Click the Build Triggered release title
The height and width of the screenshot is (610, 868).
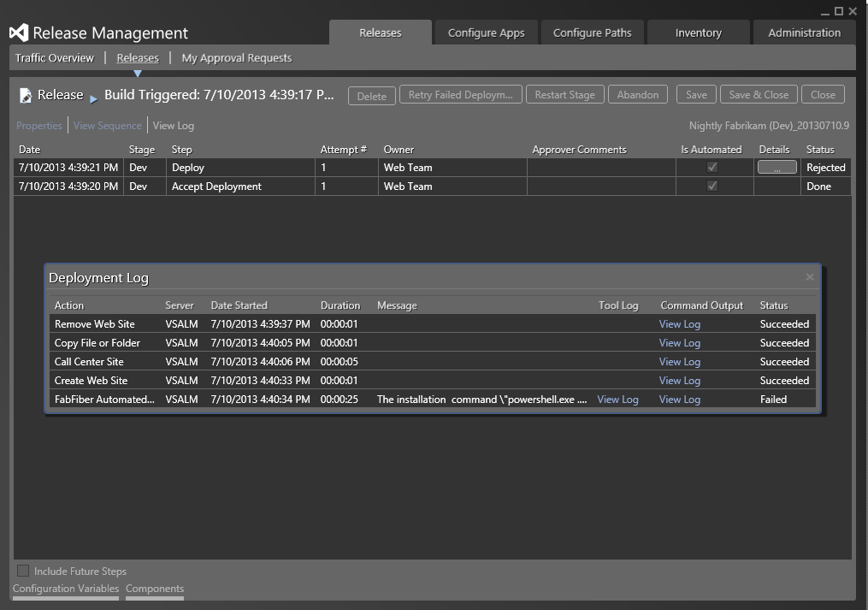pyautogui.click(x=219, y=95)
